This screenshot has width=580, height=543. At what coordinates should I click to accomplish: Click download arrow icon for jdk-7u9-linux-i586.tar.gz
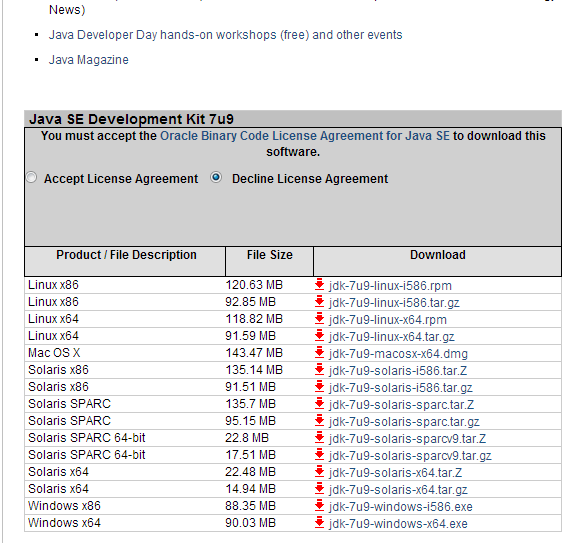click(319, 302)
